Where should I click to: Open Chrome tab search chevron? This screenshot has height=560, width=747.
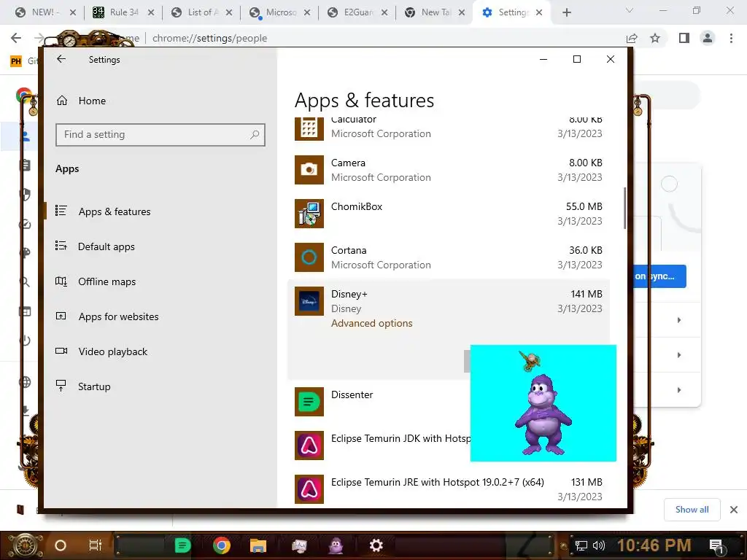pos(629,10)
